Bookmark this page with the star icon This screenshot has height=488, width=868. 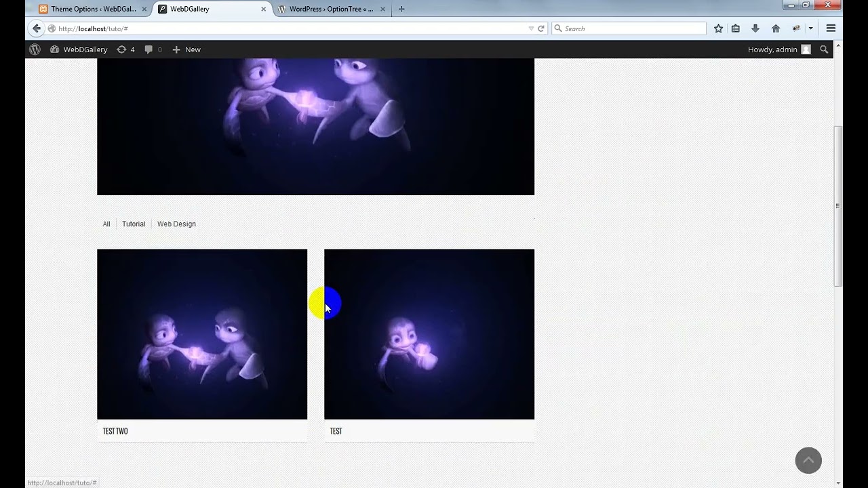719,28
